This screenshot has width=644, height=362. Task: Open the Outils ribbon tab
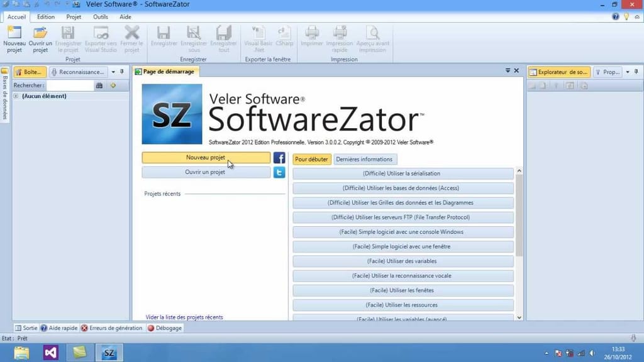tap(100, 17)
